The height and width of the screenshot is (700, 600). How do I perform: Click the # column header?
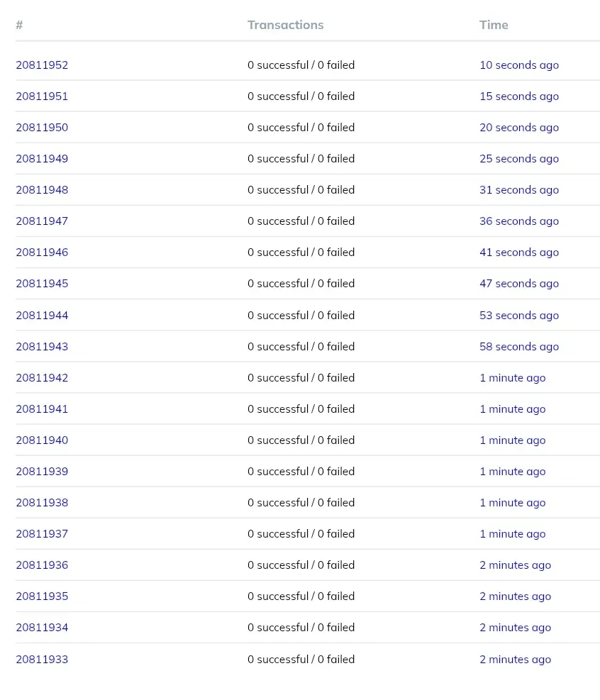click(x=19, y=25)
